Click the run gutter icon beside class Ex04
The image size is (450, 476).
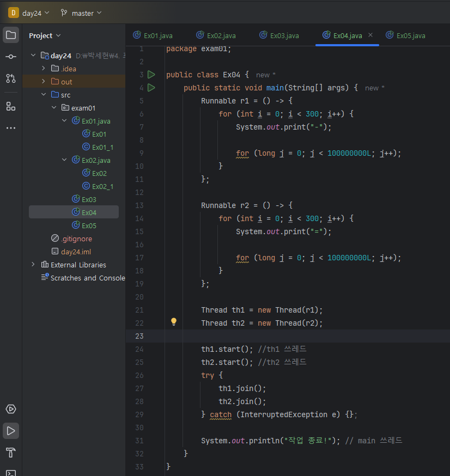click(151, 75)
